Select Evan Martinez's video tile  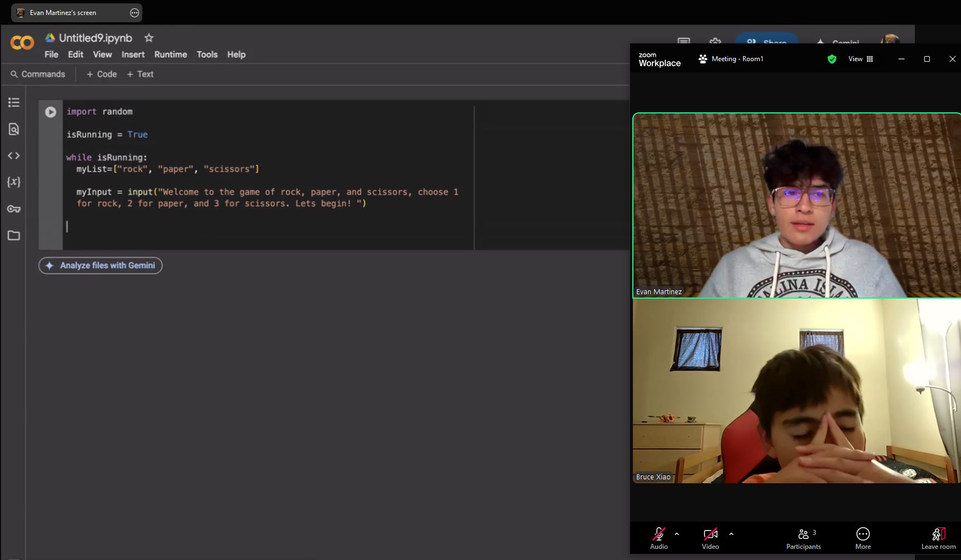click(797, 205)
